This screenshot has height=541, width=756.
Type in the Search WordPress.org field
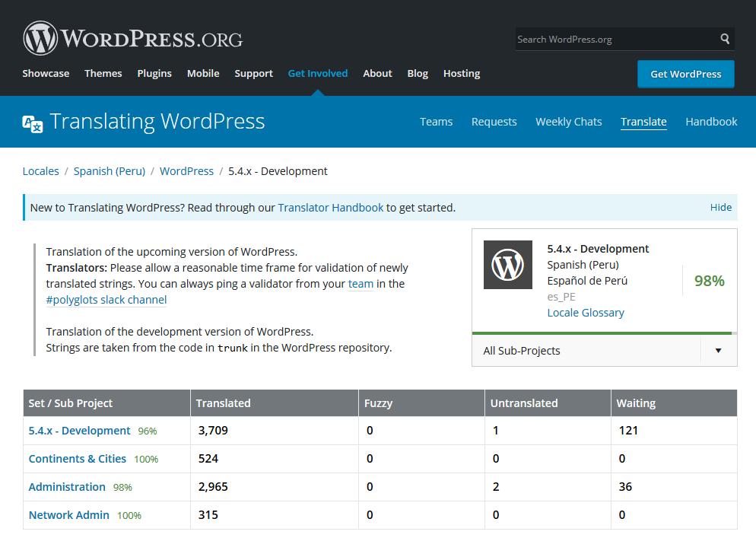click(x=615, y=39)
